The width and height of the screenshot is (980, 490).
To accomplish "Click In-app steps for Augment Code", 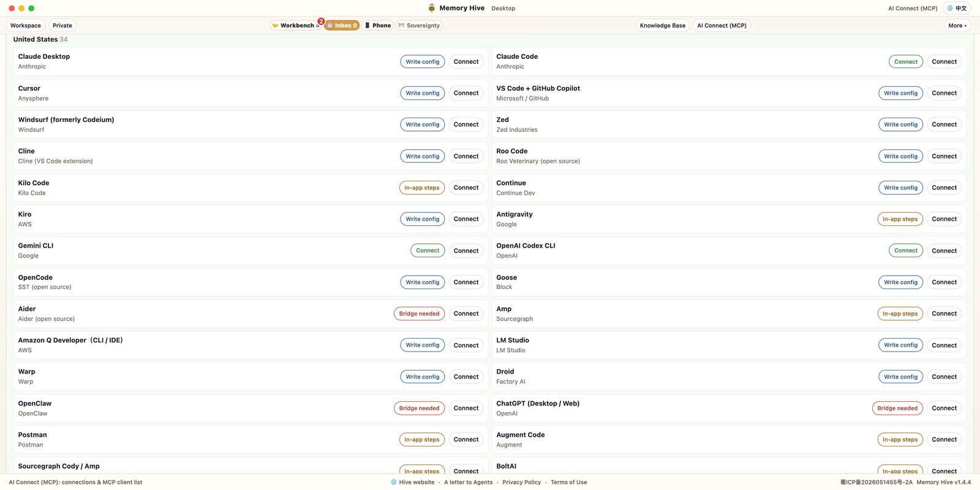I will tap(900, 439).
